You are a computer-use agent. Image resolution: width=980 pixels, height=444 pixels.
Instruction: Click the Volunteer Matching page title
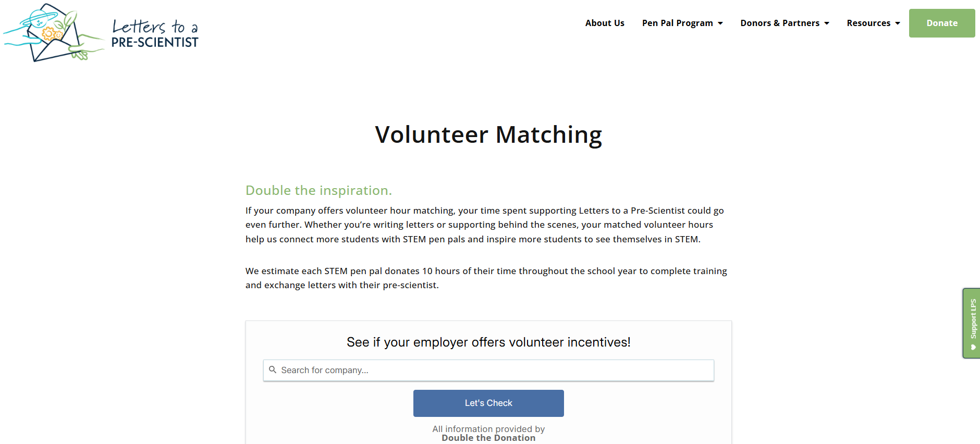coord(488,134)
